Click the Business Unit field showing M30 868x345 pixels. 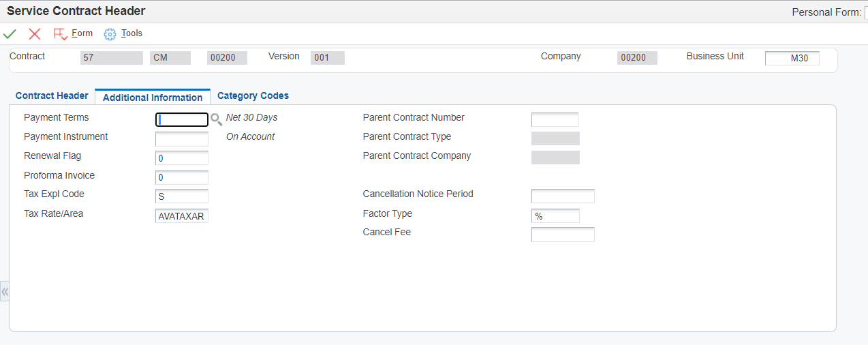coord(792,58)
